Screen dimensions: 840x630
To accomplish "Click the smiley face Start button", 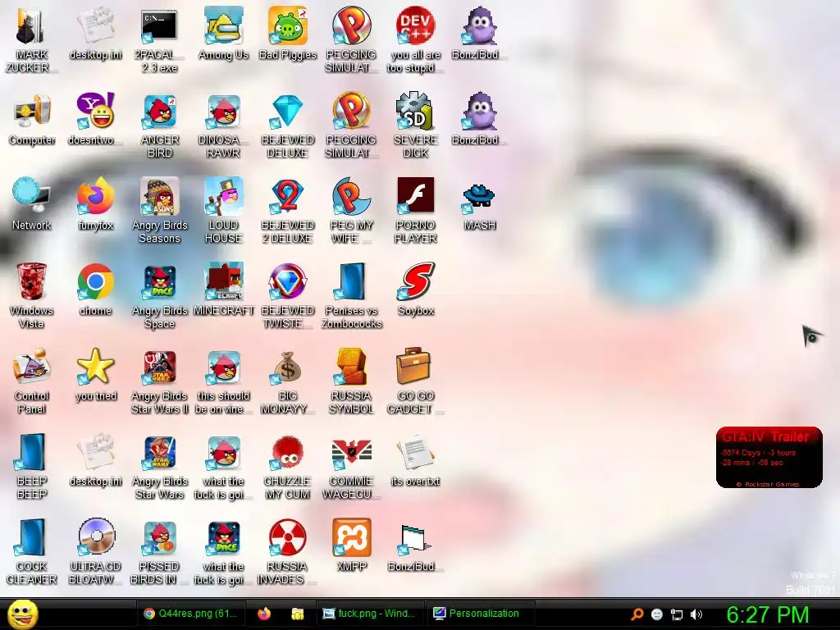I will 22,615.
